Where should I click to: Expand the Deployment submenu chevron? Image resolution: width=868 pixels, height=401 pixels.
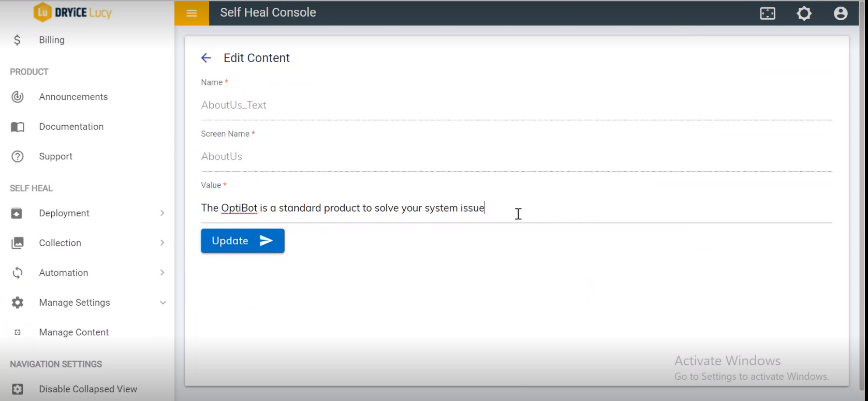(163, 213)
